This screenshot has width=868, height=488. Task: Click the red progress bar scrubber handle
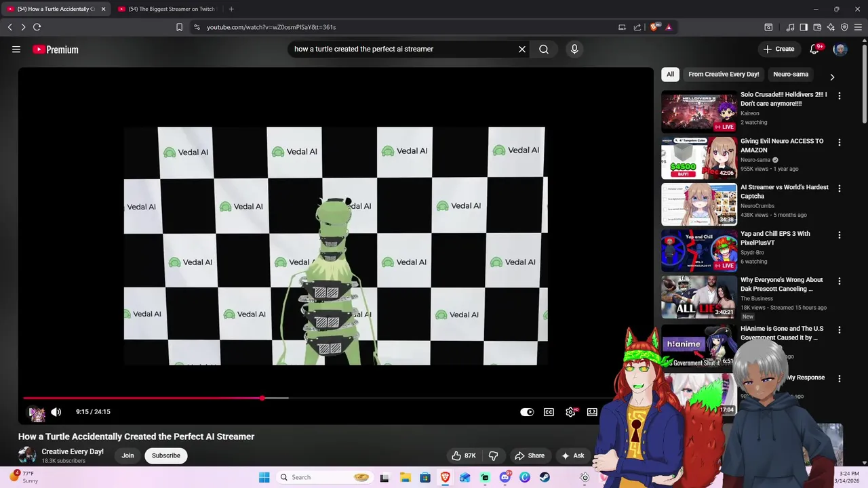pos(262,399)
